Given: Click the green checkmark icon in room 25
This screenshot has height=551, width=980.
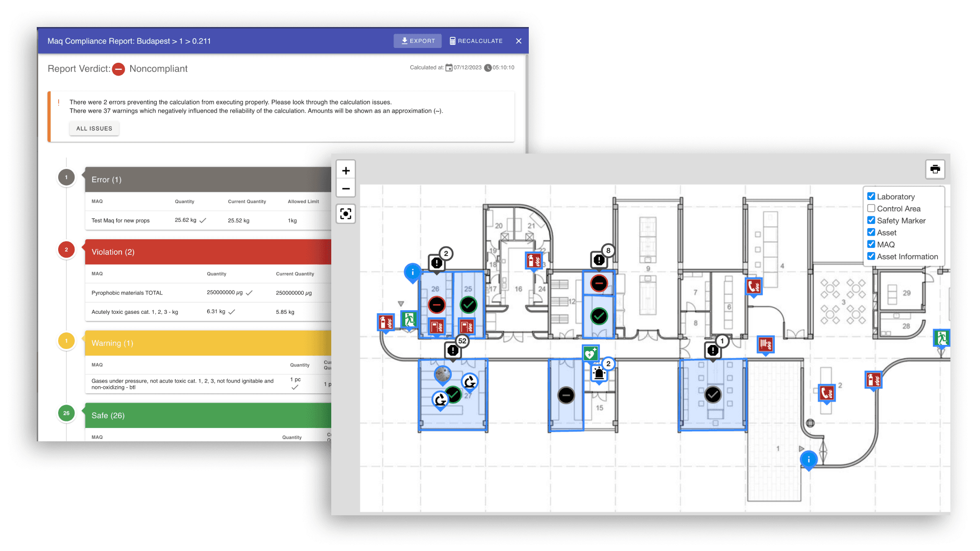Looking at the screenshot, I should click(468, 305).
